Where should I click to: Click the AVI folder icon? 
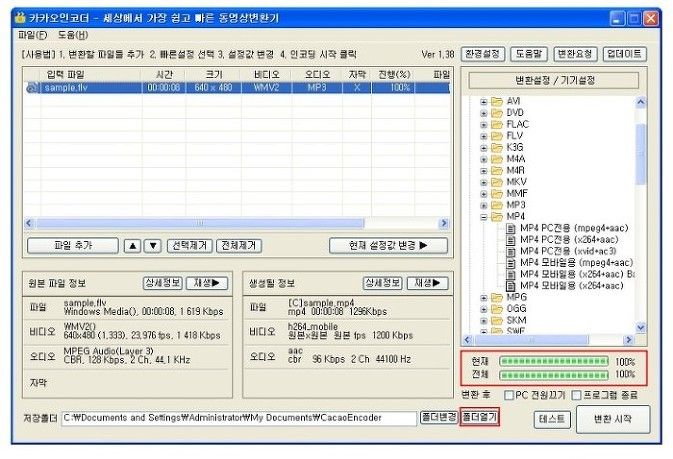[497, 101]
